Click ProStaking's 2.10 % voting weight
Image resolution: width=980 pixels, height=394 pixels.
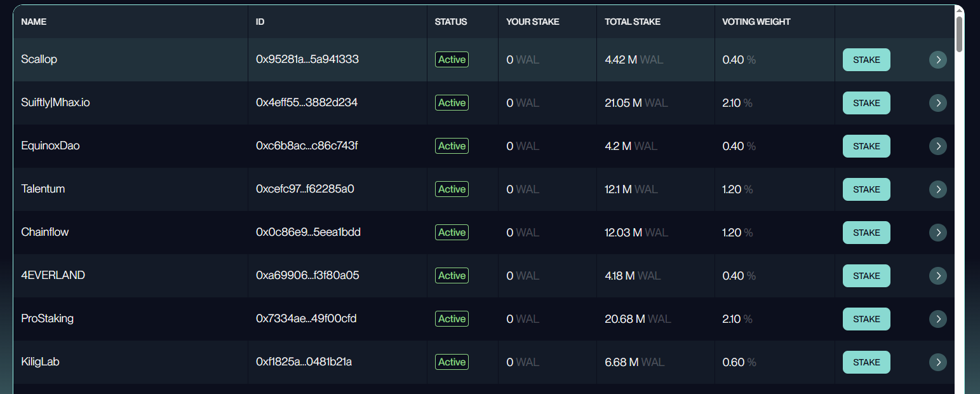tap(737, 319)
